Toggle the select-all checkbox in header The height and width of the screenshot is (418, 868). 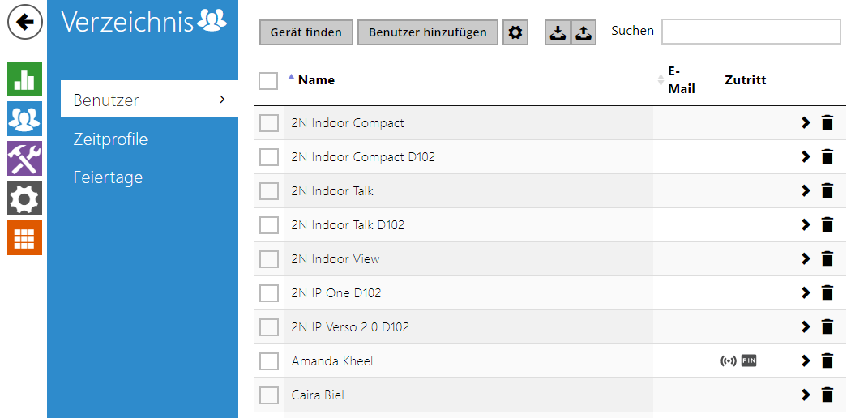pos(268,80)
